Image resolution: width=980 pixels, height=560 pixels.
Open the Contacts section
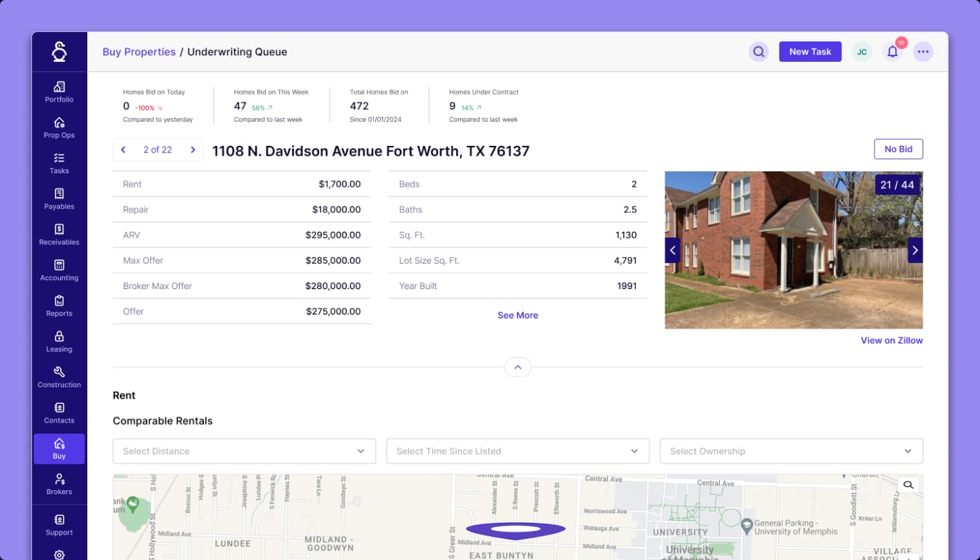(59, 413)
